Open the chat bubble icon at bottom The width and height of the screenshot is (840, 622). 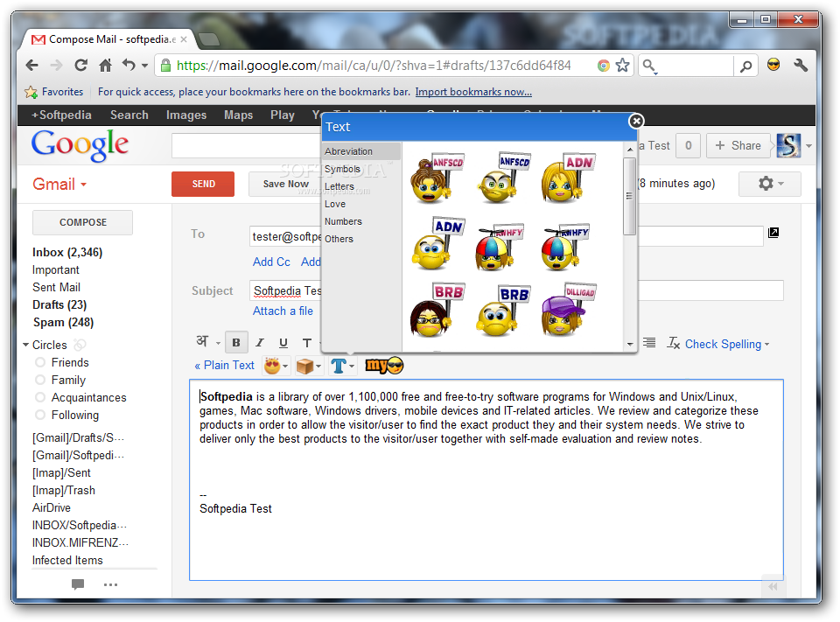click(x=78, y=584)
